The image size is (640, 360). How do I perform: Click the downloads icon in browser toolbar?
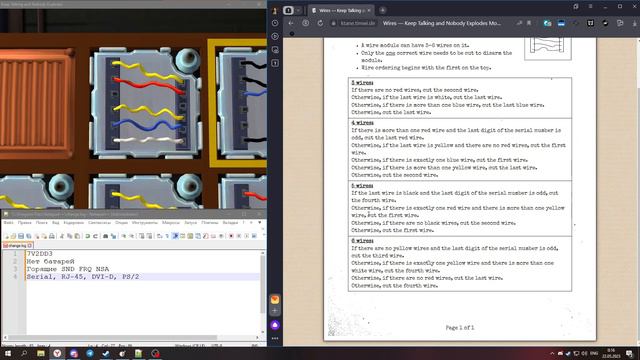pyautogui.click(x=635, y=23)
